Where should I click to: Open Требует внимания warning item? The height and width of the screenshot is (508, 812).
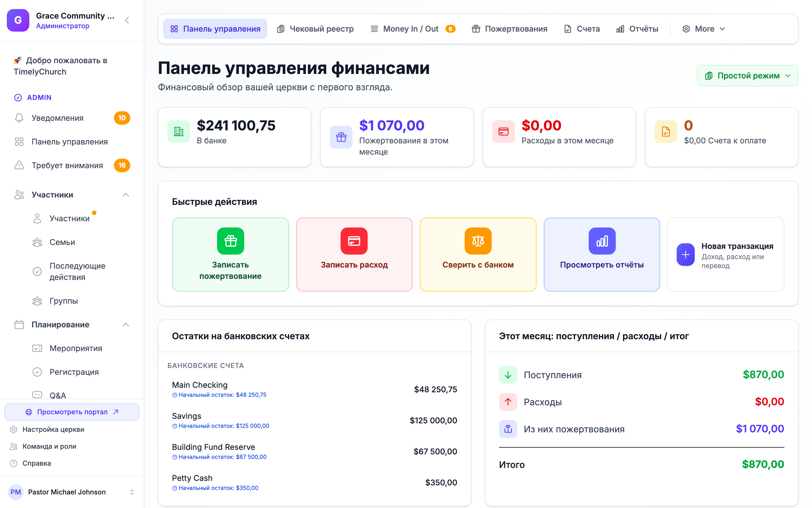[x=72, y=165]
